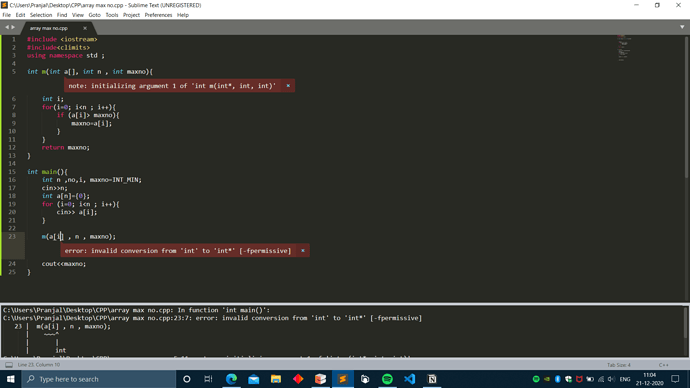Change the C++ syntax selector
Image resolution: width=690 pixels, height=388 pixels.
[664, 365]
